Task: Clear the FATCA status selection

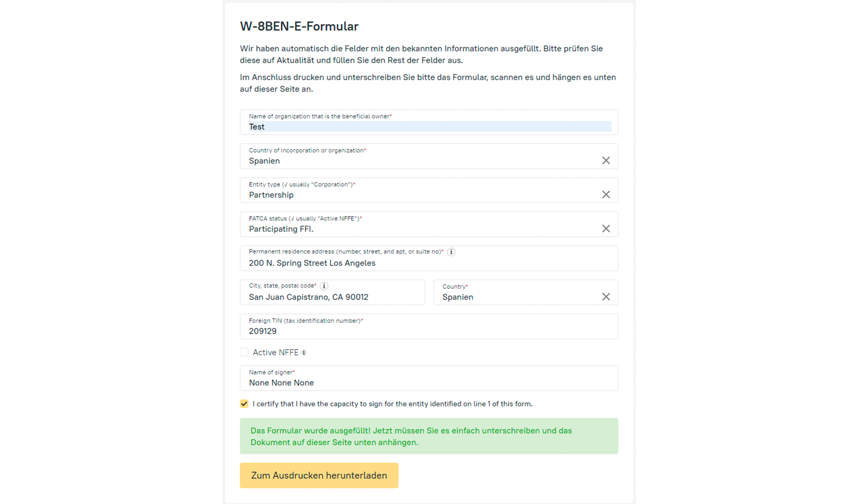Action: (606, 228)
